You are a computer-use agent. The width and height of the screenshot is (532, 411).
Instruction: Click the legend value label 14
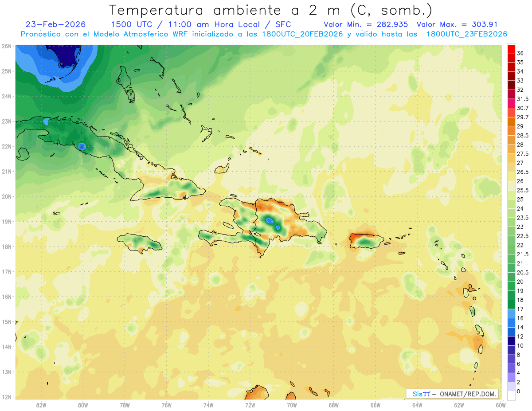coord(520,327)
